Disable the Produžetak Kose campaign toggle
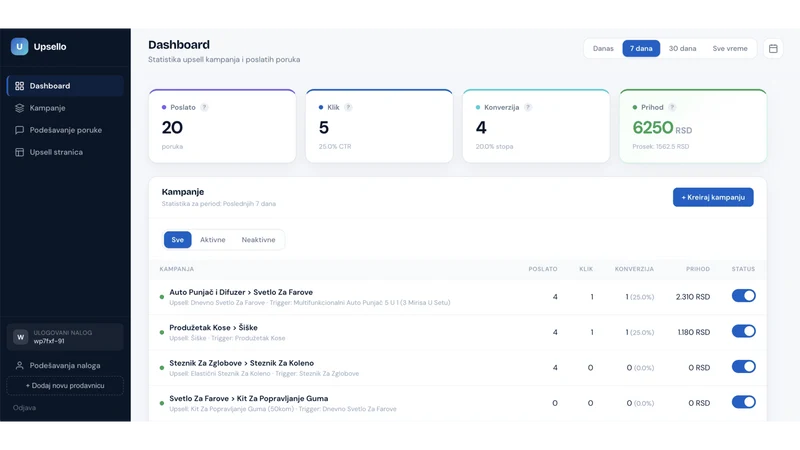800x450 pixels. click(743, 331)
